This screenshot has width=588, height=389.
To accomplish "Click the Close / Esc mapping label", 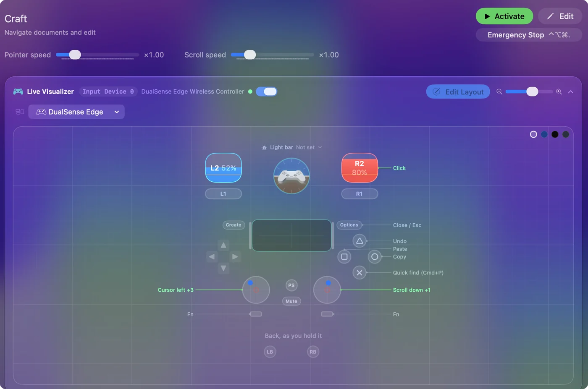I will tap(407, 225).
